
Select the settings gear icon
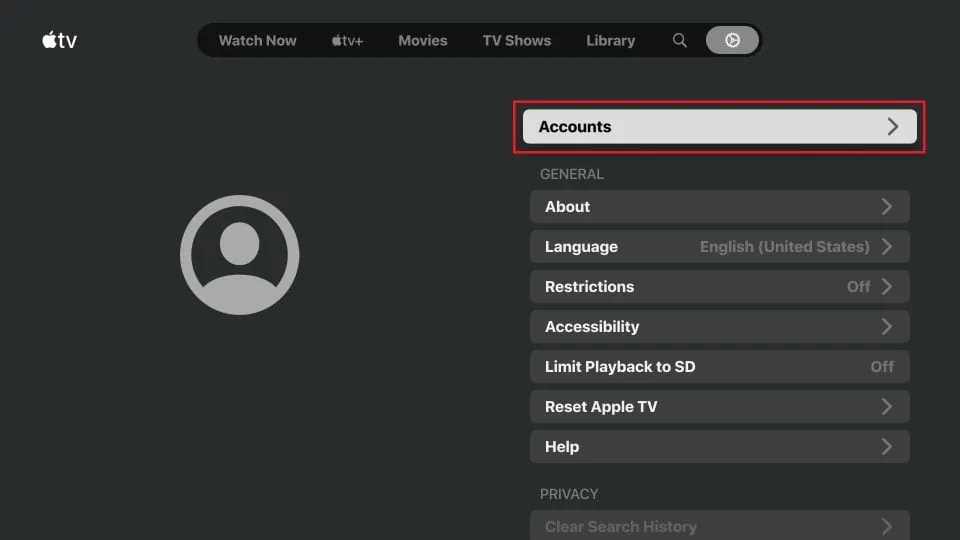732,40
